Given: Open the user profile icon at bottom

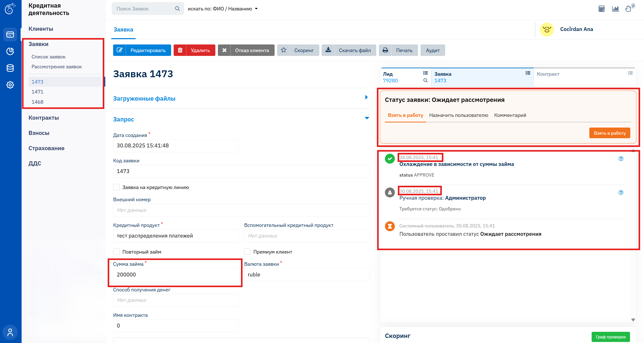Looking at the screenshot, I should point(10,332).
